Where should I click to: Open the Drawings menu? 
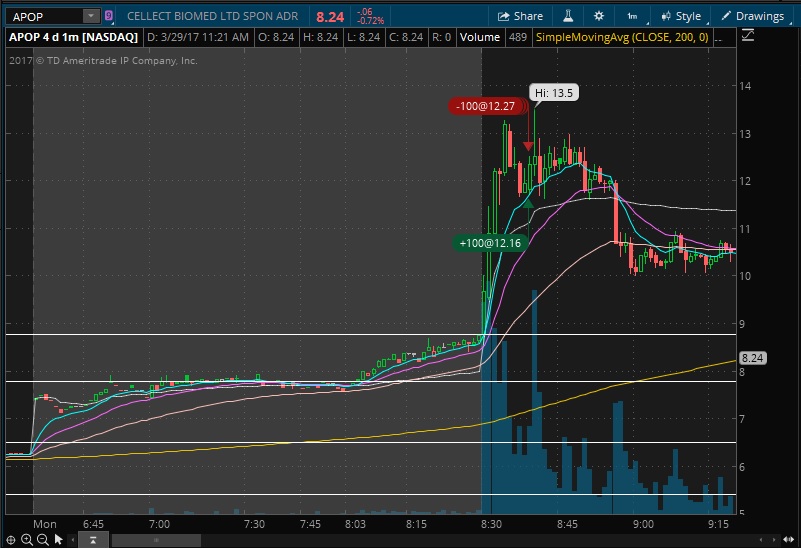point(753,16)
